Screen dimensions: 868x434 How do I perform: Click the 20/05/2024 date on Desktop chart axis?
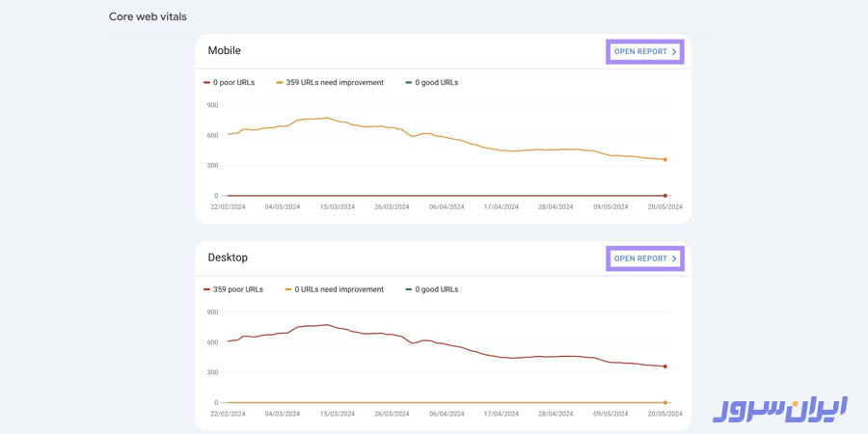tap(664, 413)
